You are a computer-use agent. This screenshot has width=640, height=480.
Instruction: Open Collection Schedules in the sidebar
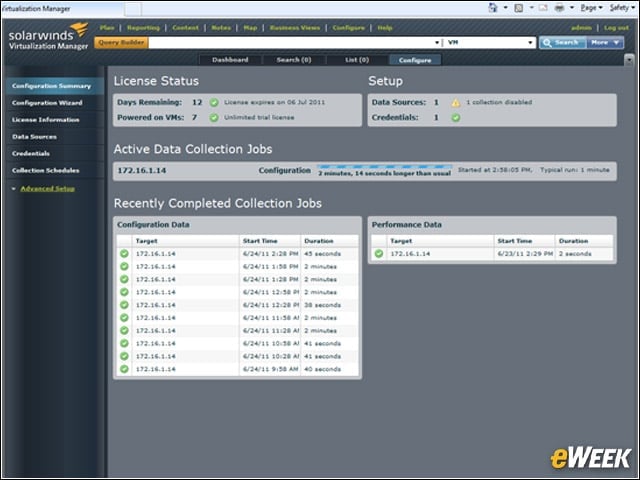tap(55, 170)
